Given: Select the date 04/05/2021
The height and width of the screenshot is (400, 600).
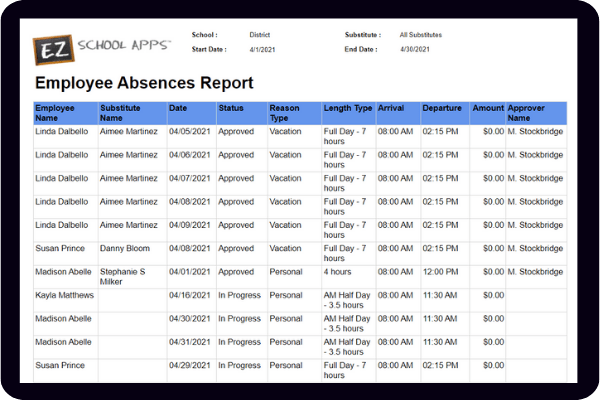Looking at the screenshot, I should [x=190, y=131].
